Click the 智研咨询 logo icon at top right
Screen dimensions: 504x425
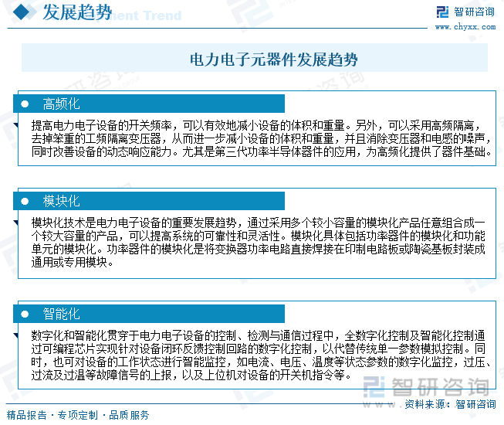pyautogui.click(x=442, y=12)
